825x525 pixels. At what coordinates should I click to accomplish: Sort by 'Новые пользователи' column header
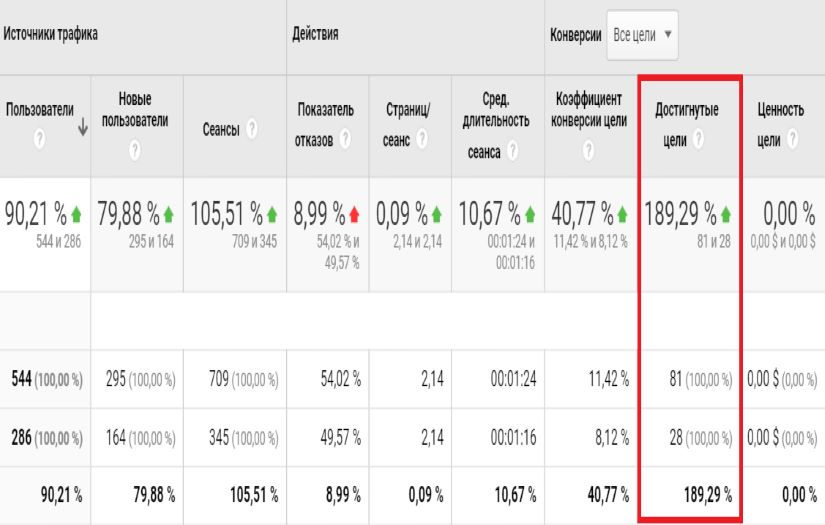pyautogui.click(x=135, y=109)
